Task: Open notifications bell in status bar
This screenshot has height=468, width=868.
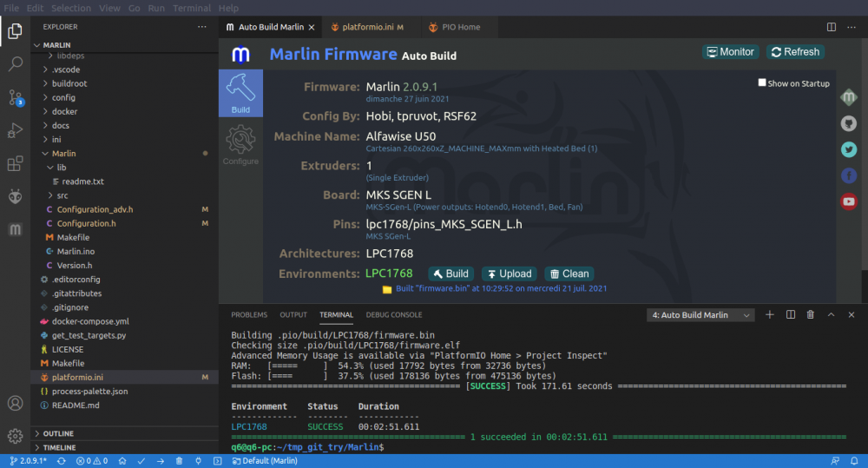Action: [854, 461]
